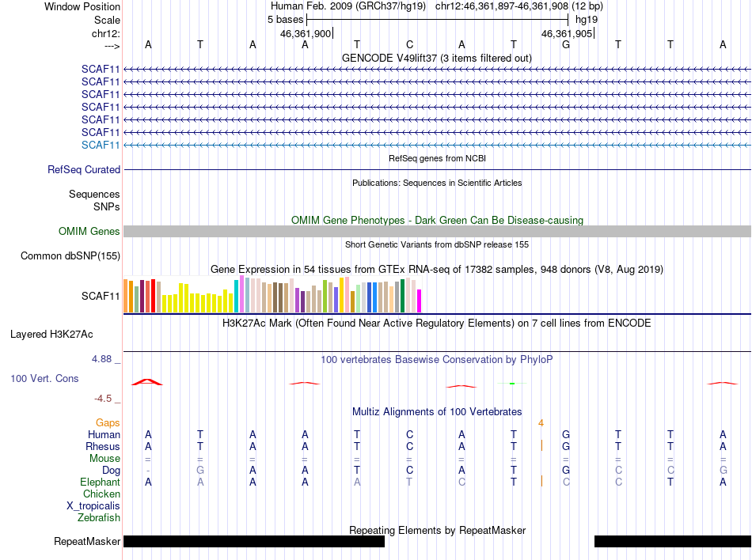Click the ---> sequence direction arrow label
Viewport: 752px width, 560px height.
point(112,46)
